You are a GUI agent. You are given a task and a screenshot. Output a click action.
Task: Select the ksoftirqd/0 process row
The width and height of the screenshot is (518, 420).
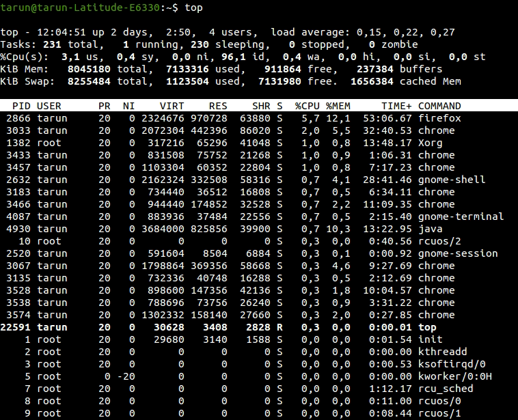coord(259,364)
